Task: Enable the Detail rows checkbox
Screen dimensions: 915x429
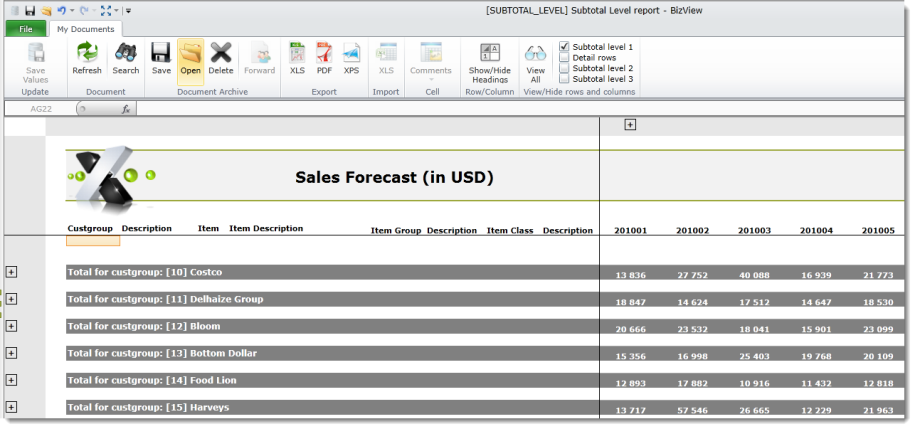Action: 564,57
